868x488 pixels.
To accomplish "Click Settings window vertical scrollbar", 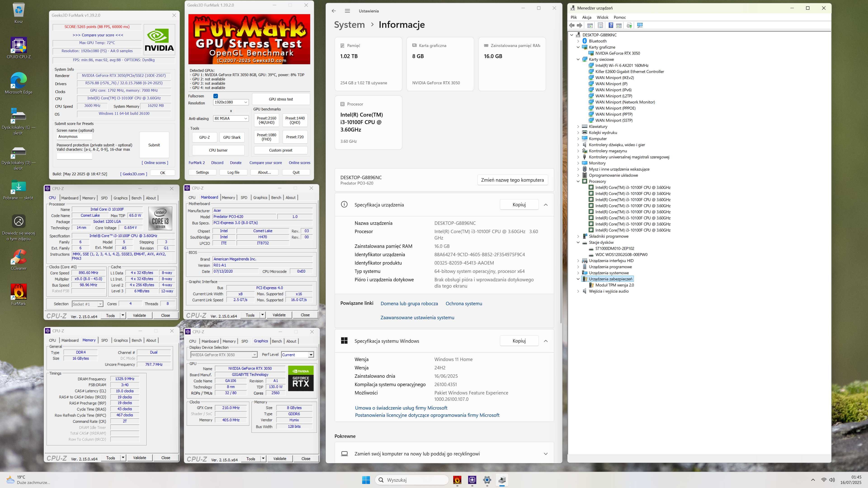I will [561, 182].
